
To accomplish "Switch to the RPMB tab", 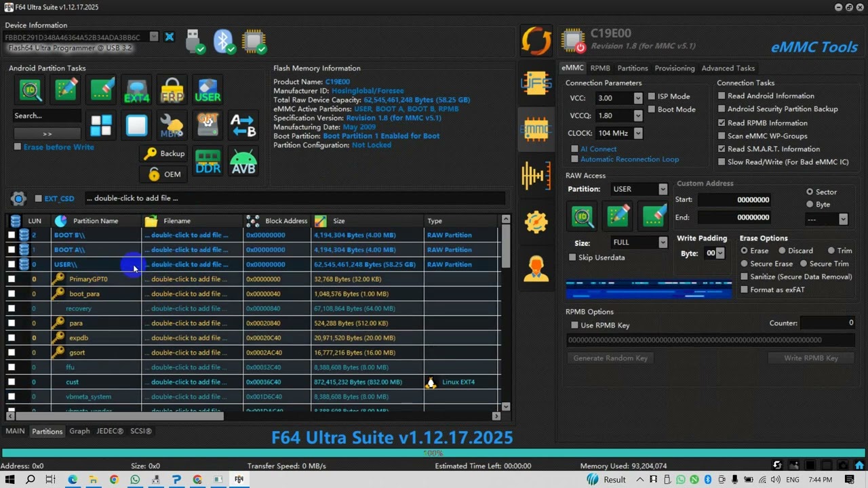I will [x=599, y=68].
